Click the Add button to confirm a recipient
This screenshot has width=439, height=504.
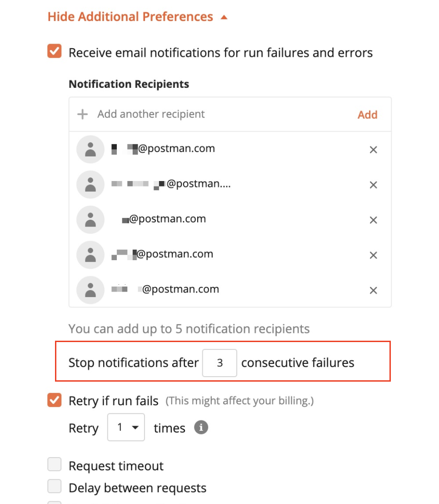[x=367, y=115]
